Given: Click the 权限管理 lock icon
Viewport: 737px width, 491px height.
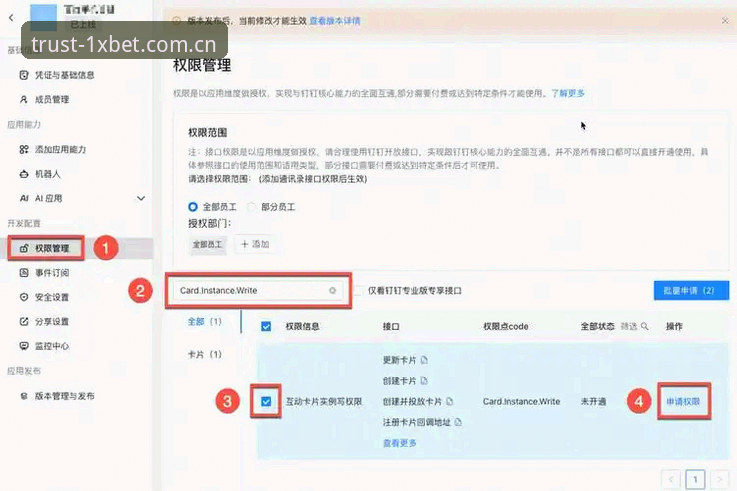Looking at the screenshot, I should click(x=24, y=248).
